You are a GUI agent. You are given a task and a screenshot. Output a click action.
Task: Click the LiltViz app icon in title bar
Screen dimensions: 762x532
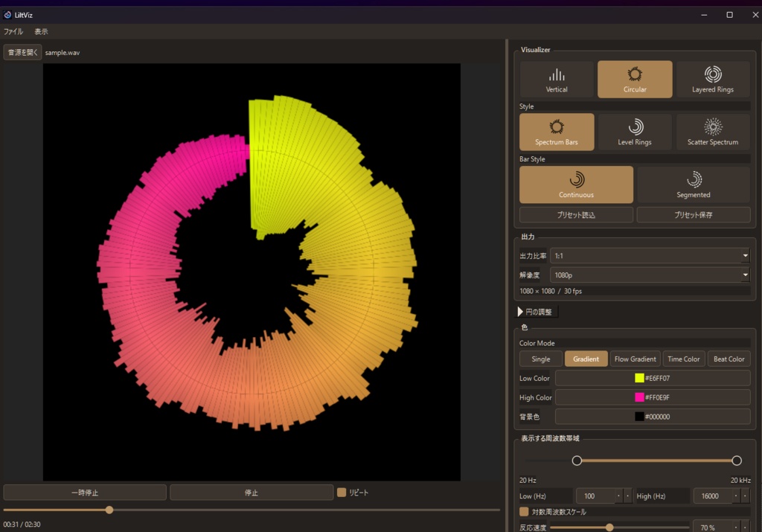pos(7,15)
